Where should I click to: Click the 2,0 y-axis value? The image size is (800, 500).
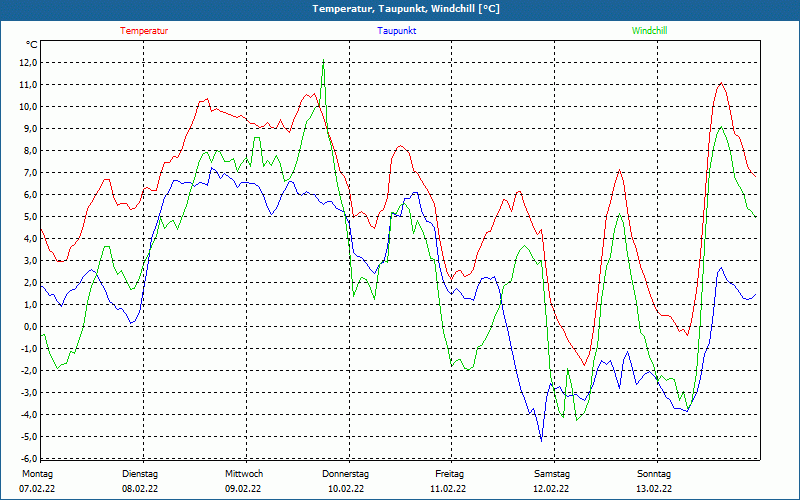click(30, 283)
